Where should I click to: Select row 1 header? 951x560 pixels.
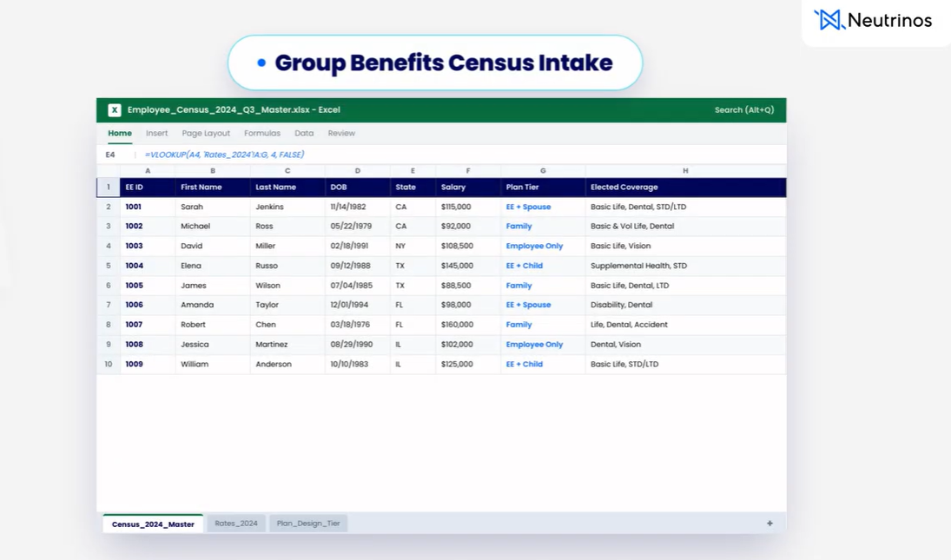(x=109, y=188)
